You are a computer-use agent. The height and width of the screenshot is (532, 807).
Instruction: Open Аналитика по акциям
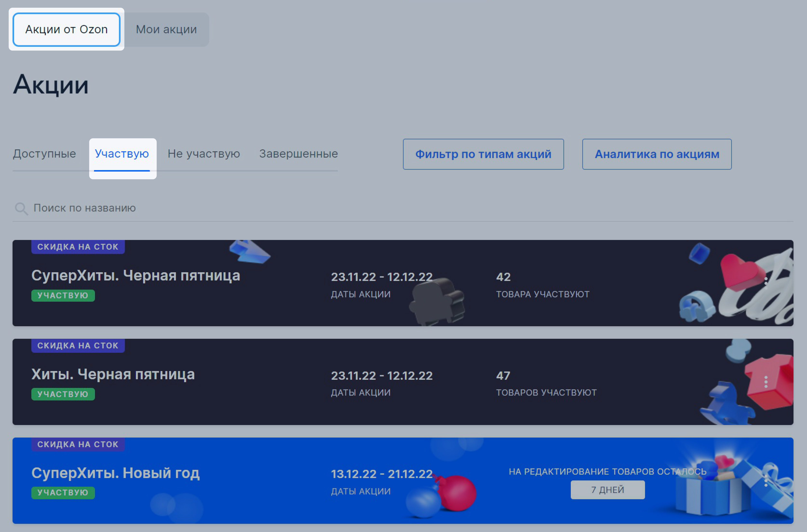[657, 154]
